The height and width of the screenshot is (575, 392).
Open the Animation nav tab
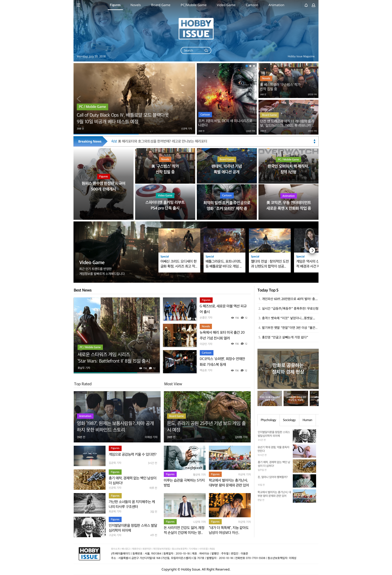click(276, 5)
